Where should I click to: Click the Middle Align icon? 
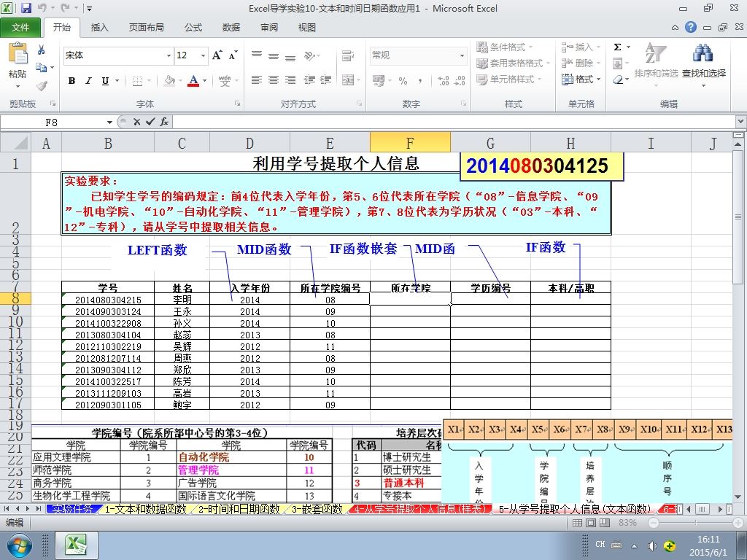point(274,55)
